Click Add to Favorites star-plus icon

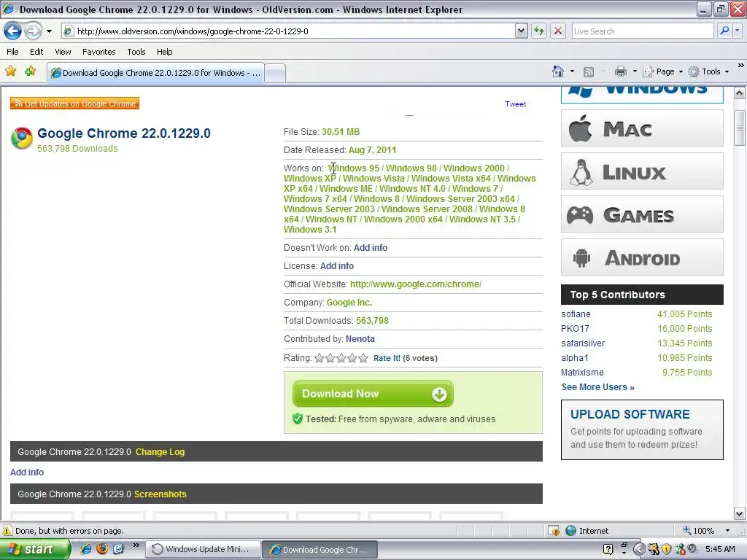30,71
